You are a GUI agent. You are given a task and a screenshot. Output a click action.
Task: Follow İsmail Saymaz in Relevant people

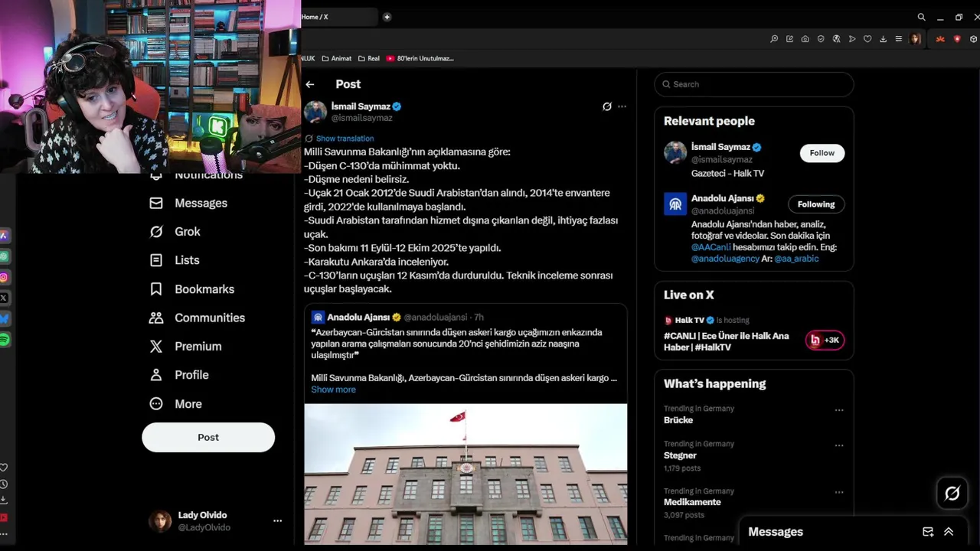point(822,153)
